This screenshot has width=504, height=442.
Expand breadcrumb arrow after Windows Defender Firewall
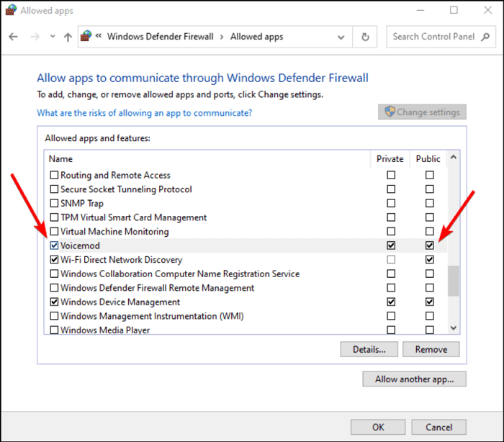pos(222,37)
